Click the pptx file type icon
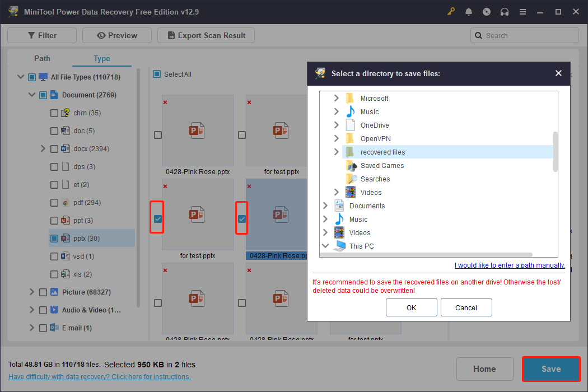 [66, 238]
